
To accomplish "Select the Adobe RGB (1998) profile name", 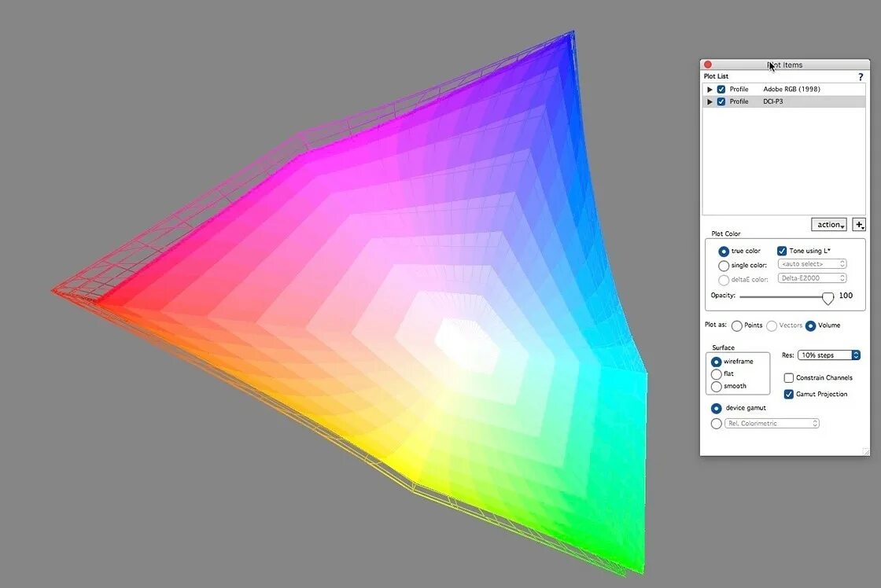I will (791, 90).
